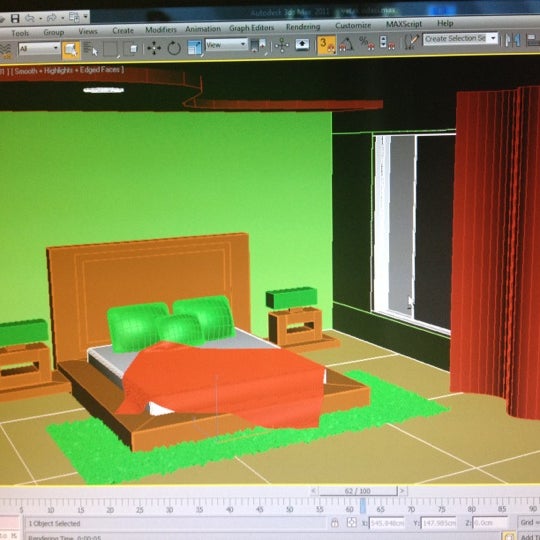Image resolution: width=540 pixels, height=540 pixels.
Task: Open the Modifiers menu
Action: coord(161,30)
